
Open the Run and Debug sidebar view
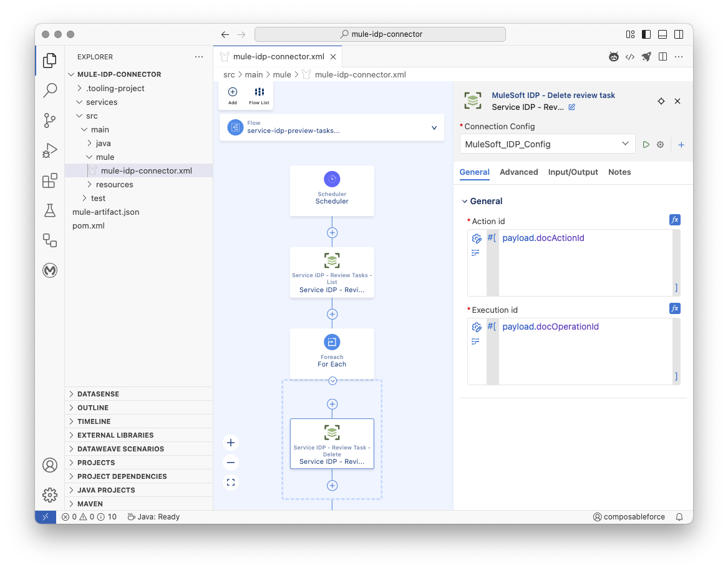[x=50, y=150]
